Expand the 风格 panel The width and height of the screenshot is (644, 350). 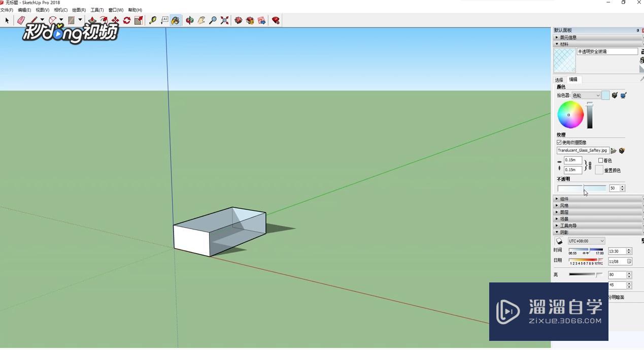(x=597, y=206)
